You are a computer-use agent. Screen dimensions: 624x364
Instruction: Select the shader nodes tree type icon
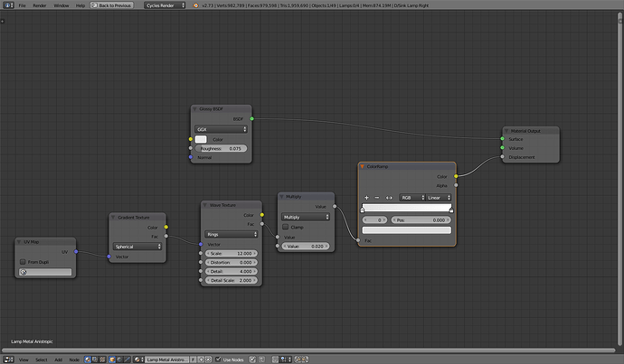coord(88,359)
